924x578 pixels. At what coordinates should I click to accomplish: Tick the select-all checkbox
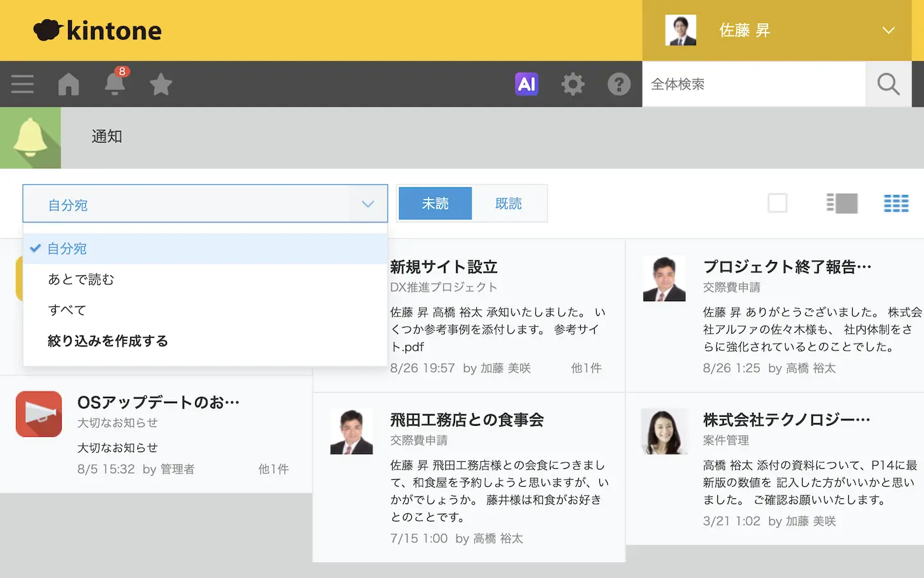tap(777, 204)
